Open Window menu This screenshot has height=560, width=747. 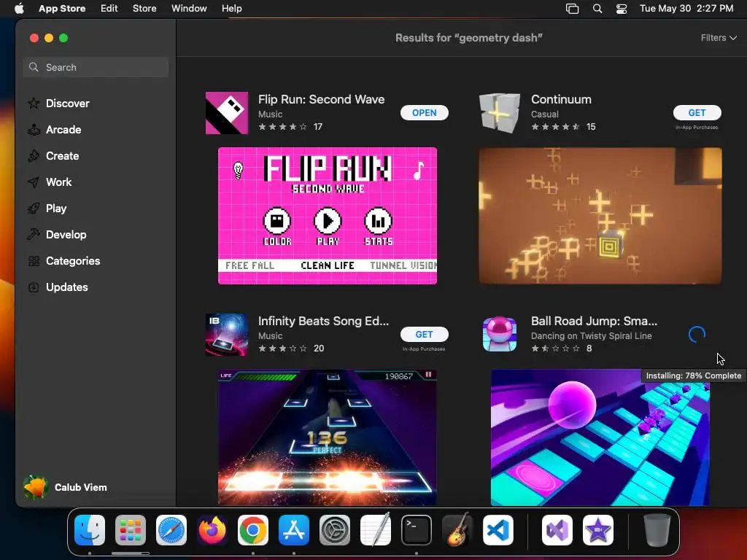pos(189,9)
